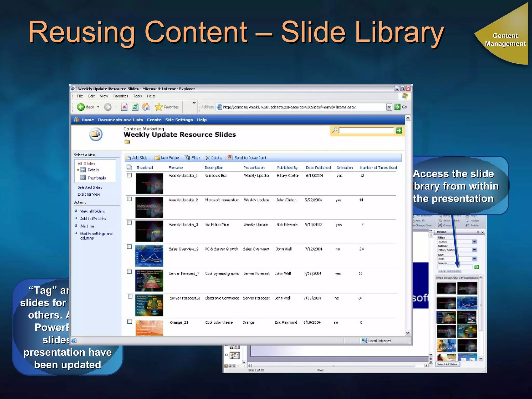Check the Weekly Update_2 row checkbox

coord(129,199)
